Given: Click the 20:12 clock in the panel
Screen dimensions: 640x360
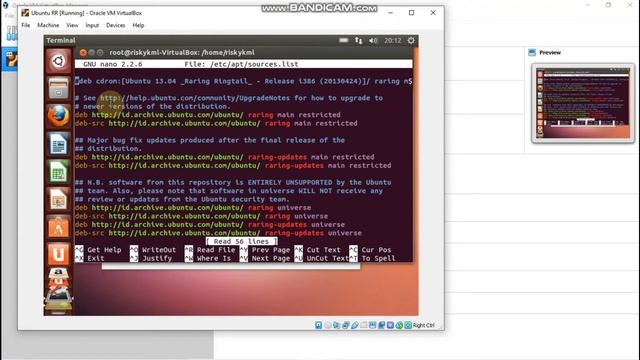Looking at the screenshot, I should point(393,40).
